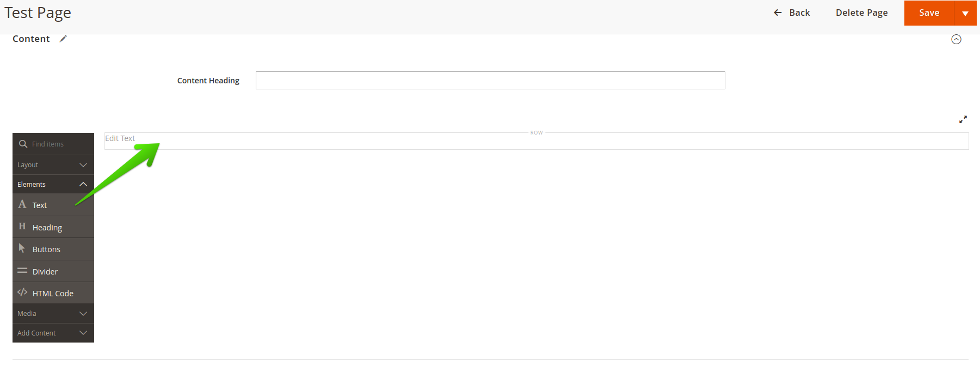Image resolution: width=980 pixels, height=366 pixels.
Task: Click the Buttons element cursor icon
Action: pos(22,248)
